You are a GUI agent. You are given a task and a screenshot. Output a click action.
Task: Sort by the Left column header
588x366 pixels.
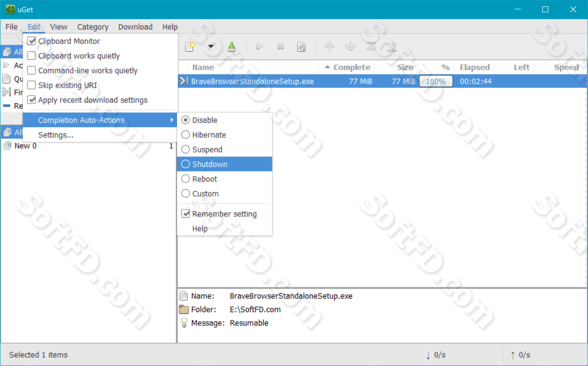coord(514,67)
